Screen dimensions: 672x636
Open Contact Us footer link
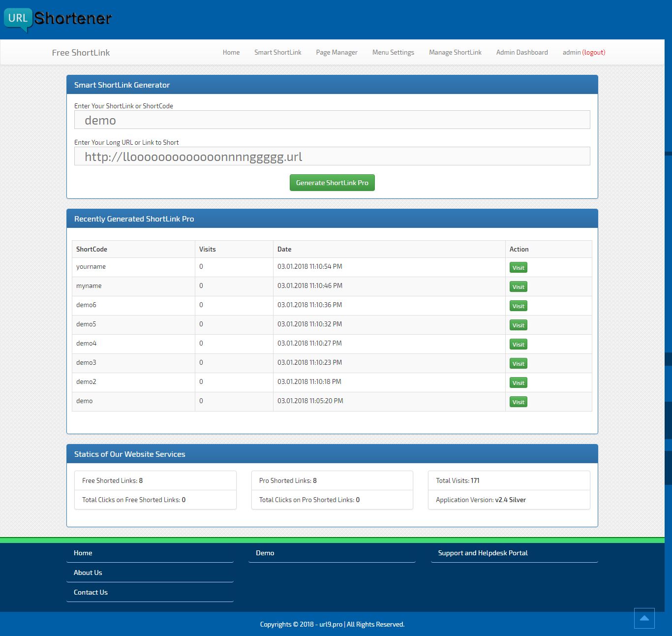pos(91,592)
